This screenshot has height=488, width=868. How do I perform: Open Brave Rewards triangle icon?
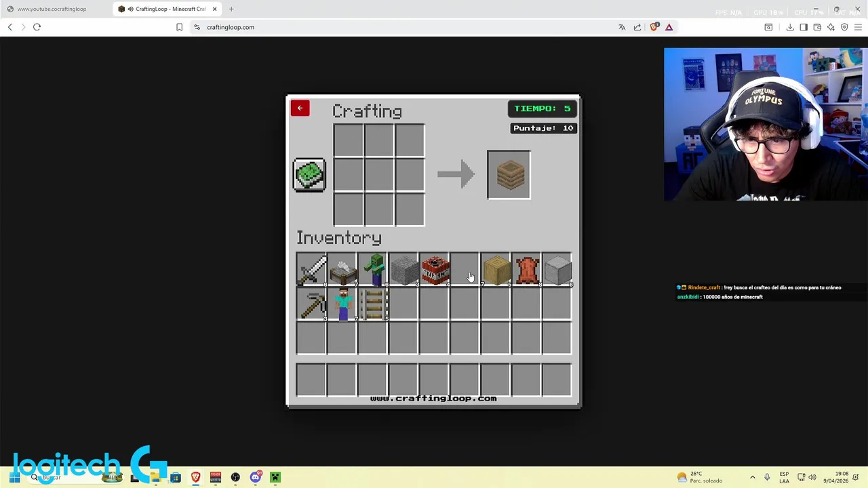[x=669, y=27]
